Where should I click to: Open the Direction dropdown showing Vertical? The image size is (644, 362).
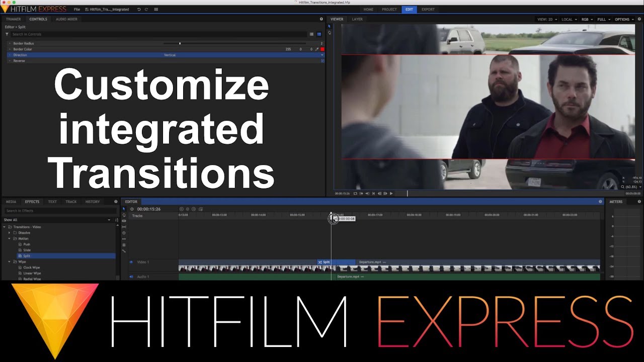tap(244, 55)
